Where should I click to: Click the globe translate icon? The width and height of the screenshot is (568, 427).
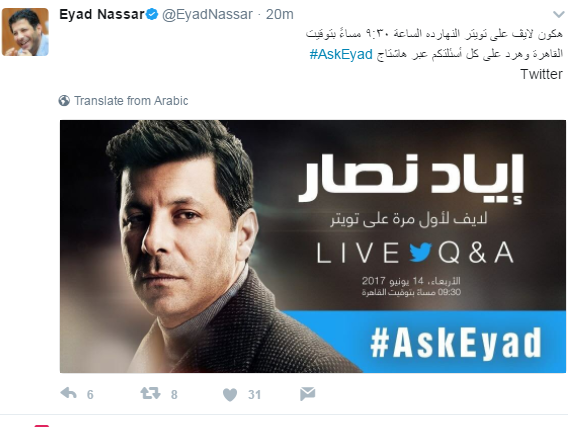(x=64, y=100)
